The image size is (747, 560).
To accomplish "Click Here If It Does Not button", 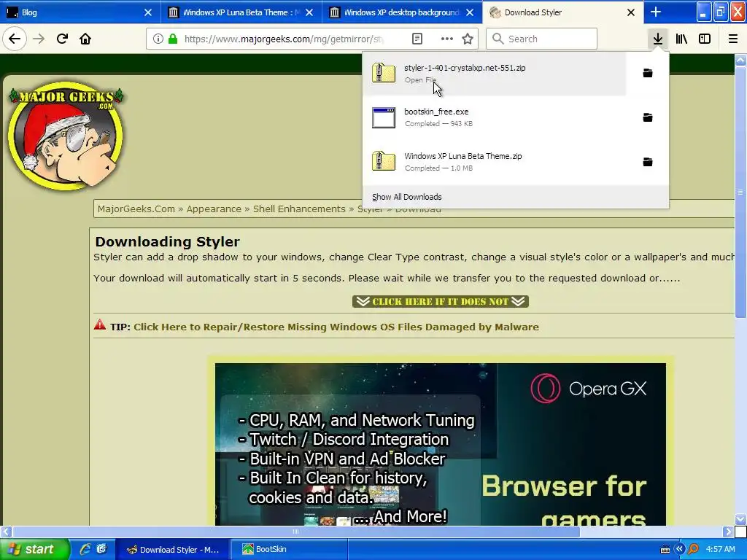I will pos(441,301).
